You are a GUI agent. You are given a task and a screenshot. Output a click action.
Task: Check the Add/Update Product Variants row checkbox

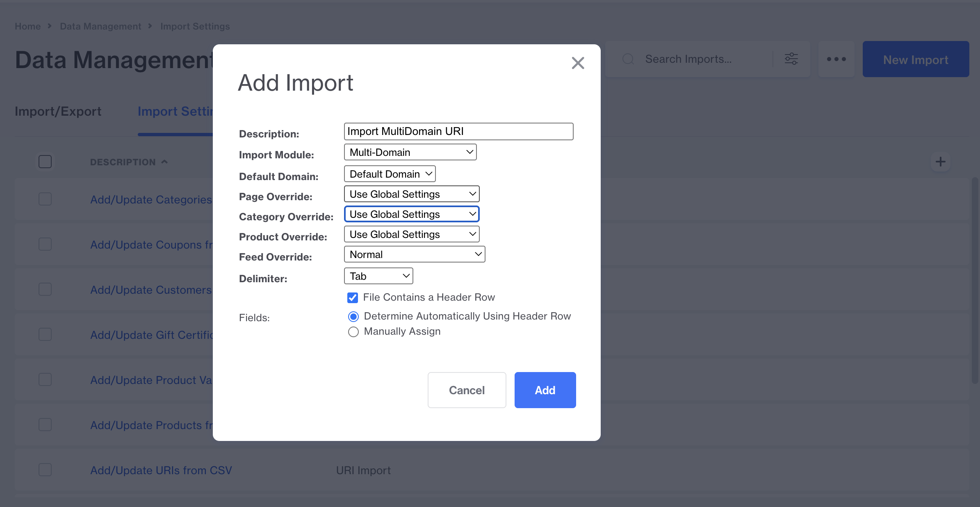tap(45, 379)
